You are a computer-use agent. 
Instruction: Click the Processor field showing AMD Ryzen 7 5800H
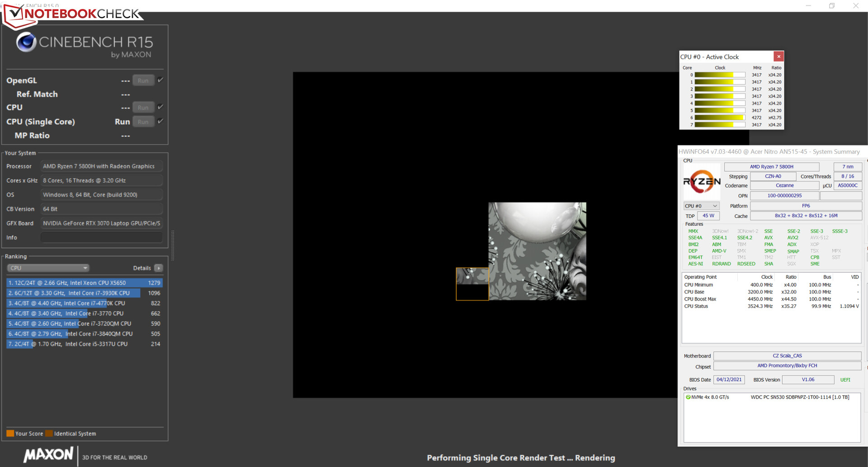(x=102, y=166)
